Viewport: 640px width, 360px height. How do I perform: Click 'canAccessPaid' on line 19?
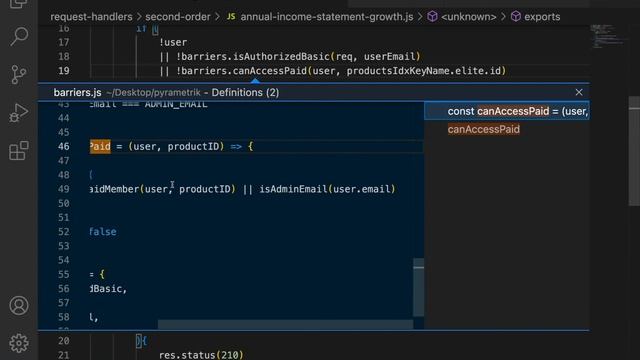270,71
